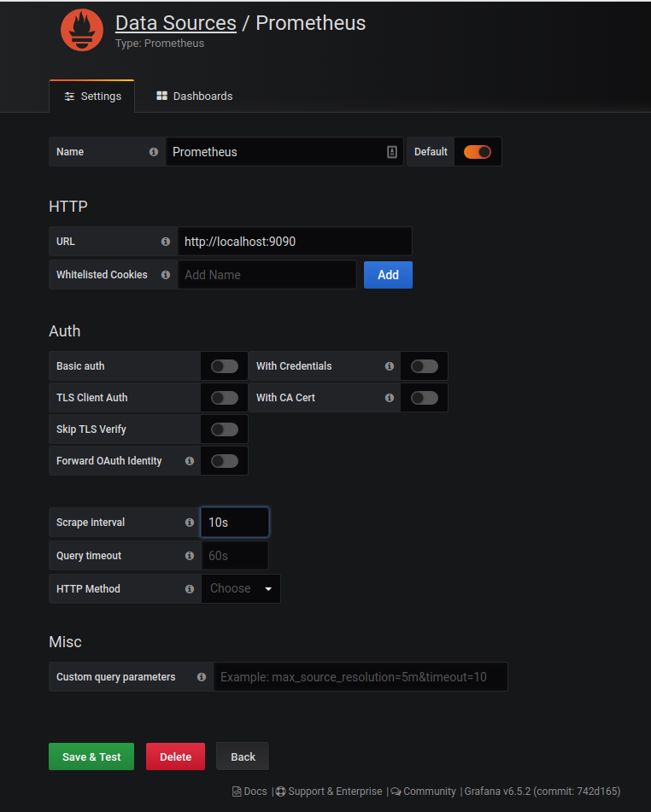Switch to the Settings tab
This screenshot has width=651, height=812.
[x=92, y=96]
